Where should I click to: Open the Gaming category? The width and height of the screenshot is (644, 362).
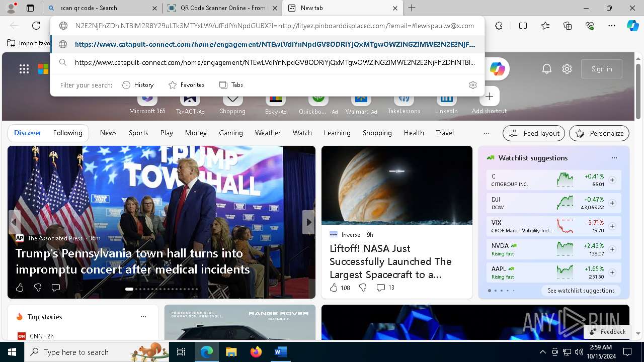click(x=231, y=133)
